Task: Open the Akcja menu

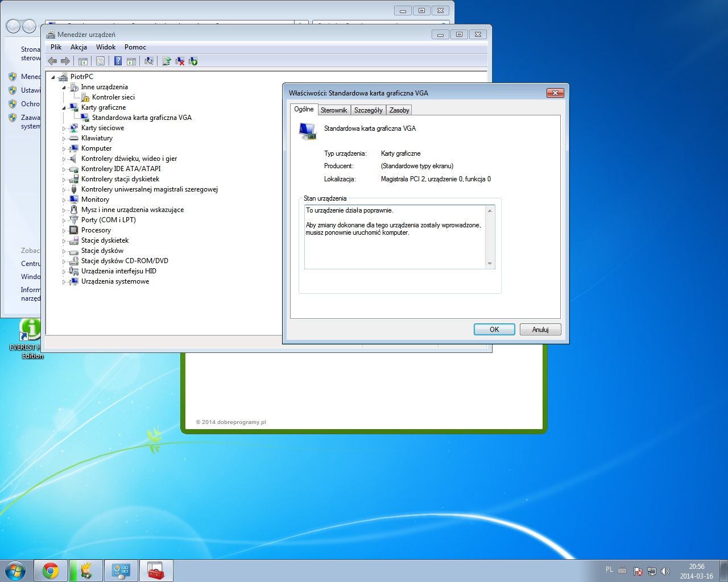Action: click(x=79, y=47)
